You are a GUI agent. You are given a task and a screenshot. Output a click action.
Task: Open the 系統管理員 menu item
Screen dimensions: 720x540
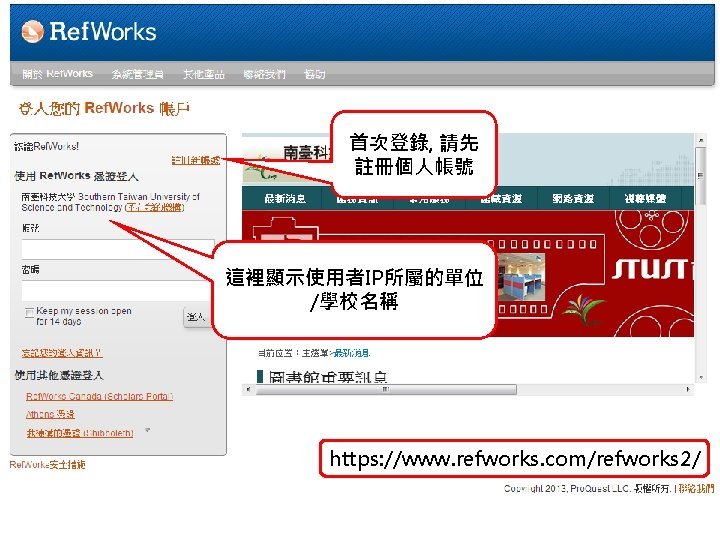point(137,74)
